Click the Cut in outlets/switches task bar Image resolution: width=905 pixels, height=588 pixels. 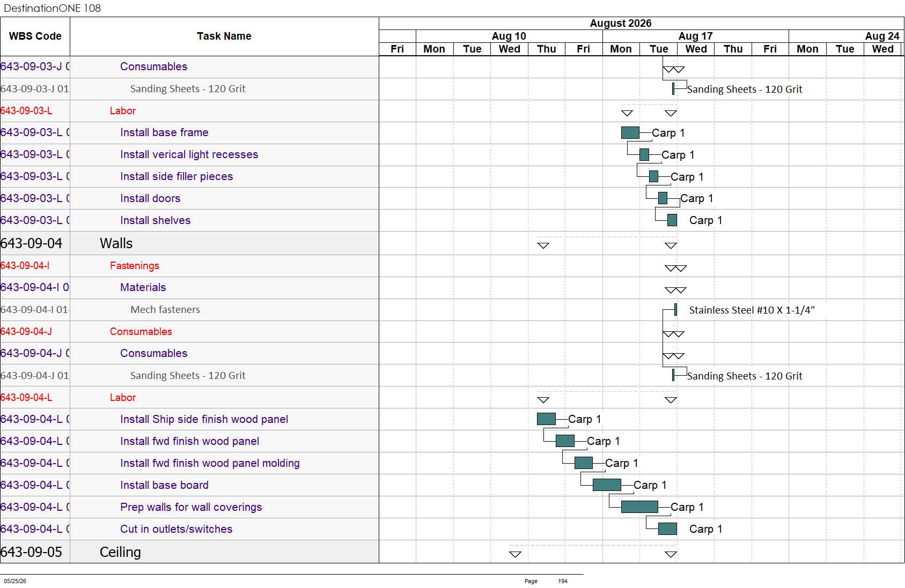coord(667,529)
